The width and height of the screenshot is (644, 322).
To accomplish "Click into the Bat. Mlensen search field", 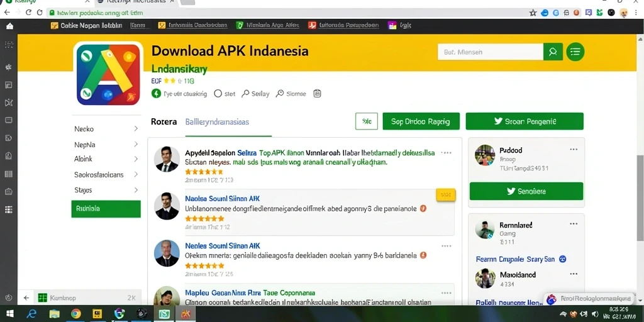I will (x=491, y=52).
